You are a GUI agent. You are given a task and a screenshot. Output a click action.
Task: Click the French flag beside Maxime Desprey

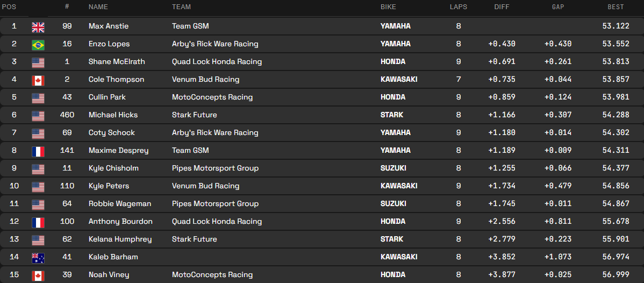38,151
